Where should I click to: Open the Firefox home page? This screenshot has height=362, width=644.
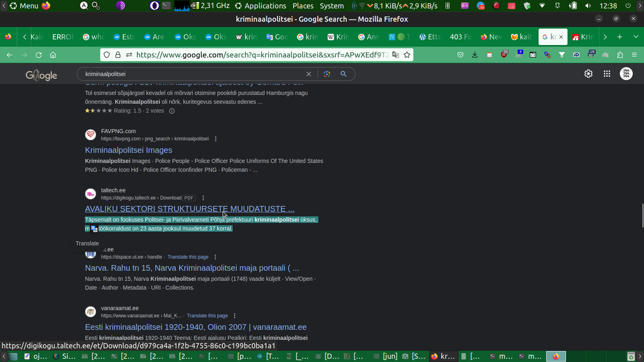(53, 55)
